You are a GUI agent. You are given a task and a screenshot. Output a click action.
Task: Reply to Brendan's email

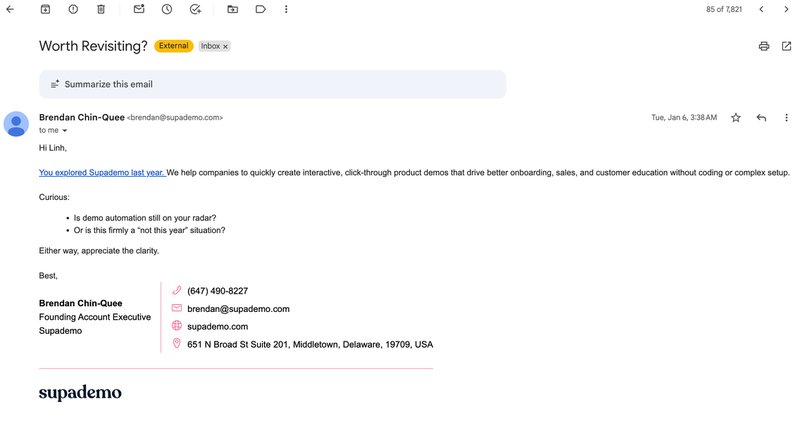(761, 117)
